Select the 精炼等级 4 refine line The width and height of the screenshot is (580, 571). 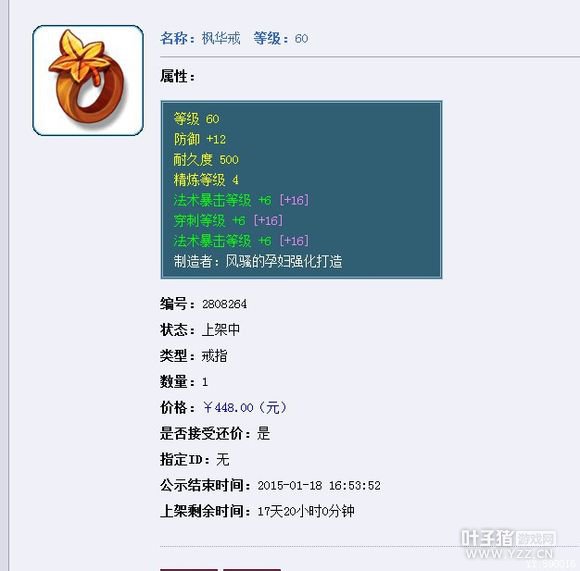206,180
